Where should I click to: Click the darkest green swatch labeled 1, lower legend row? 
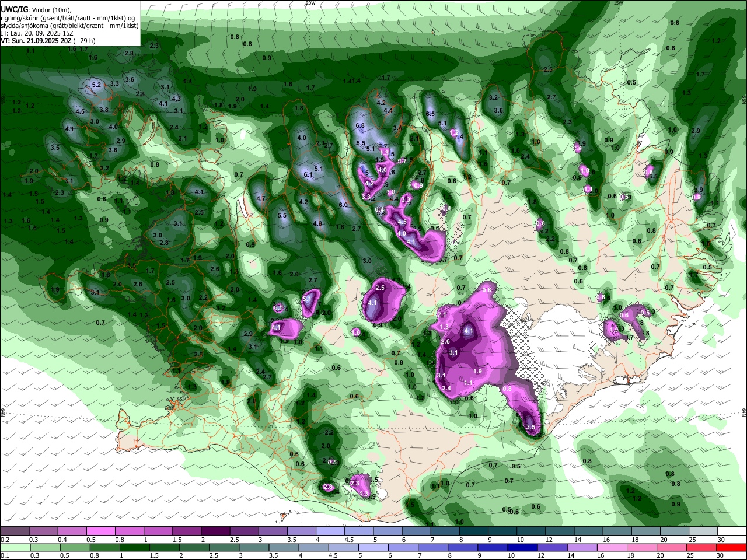coord(134,547)
